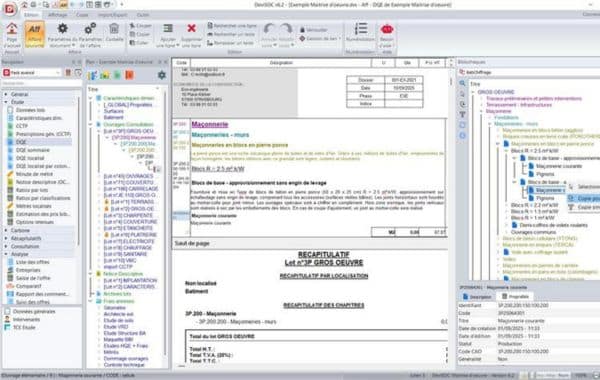Image resolution: width=600 pixels, height=380 pixels.
Task: Expand the Ajouter une ligne dropdown arrow
Action: click(178, 46)
